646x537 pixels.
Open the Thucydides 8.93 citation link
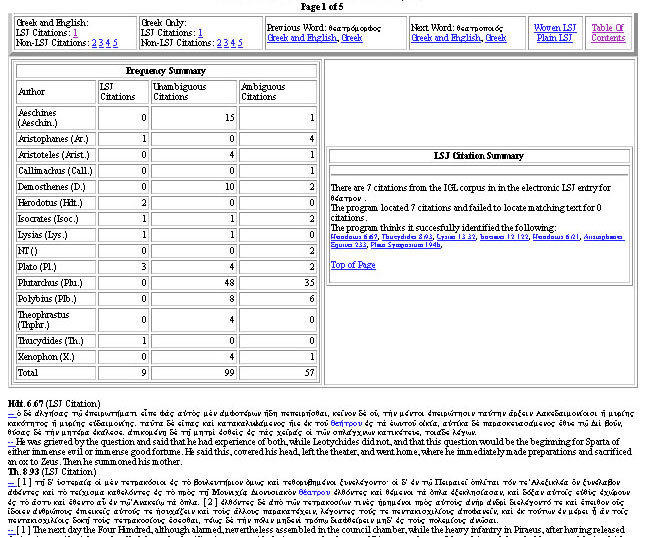point(407,237)
